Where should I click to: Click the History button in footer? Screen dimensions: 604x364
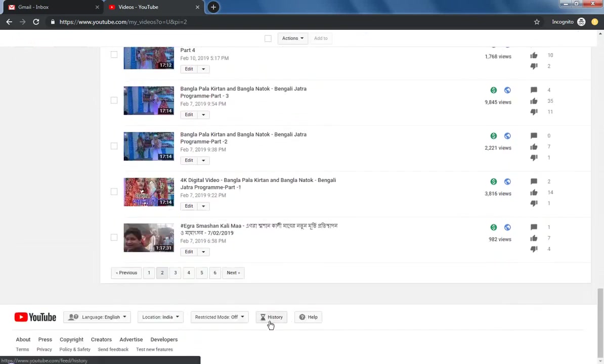[271, 317]
